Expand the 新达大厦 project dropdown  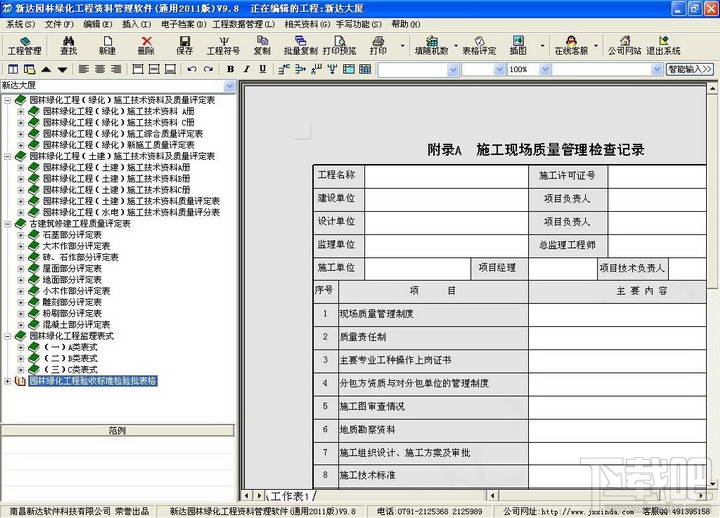[229, 85]
